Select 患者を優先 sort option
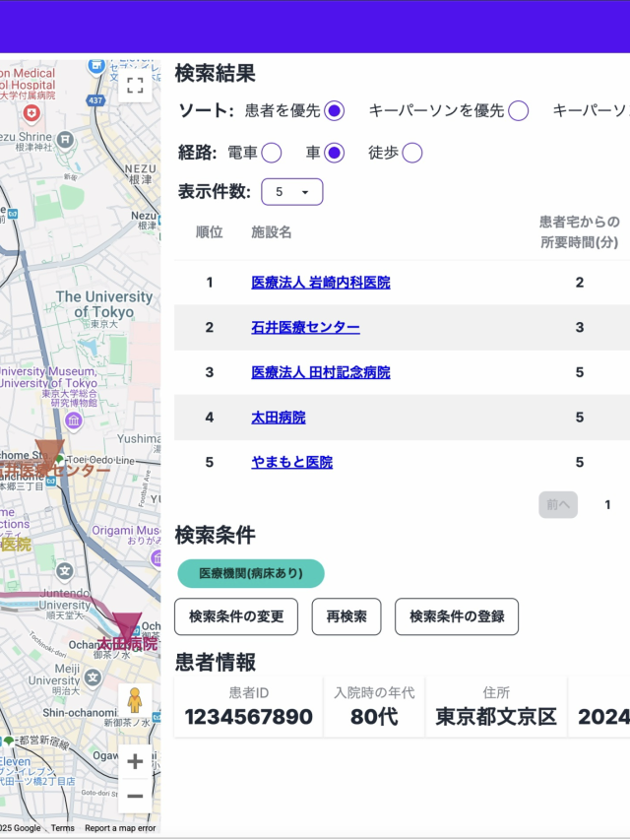Screen dimensions: 630x840 [334, 110]
